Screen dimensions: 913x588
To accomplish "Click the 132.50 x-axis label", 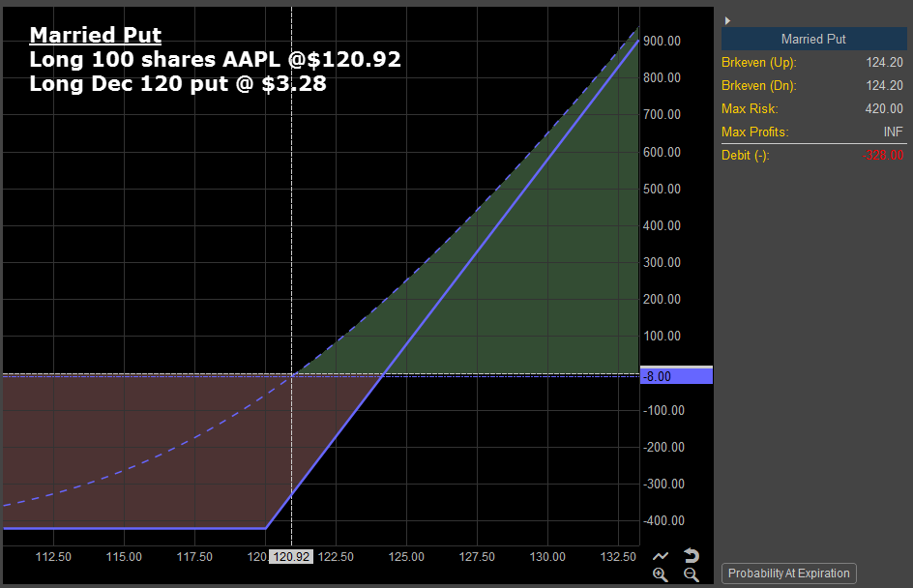I will pos(618,556).
